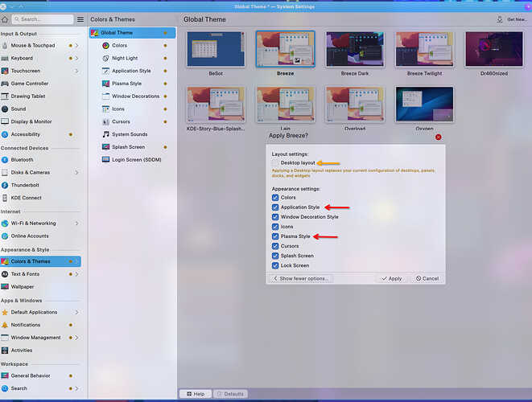Expand the Search row chevron in the sidebar
The height and width of the screenshot is (402, 532).
pyautogui.click(x=77, y=388)
